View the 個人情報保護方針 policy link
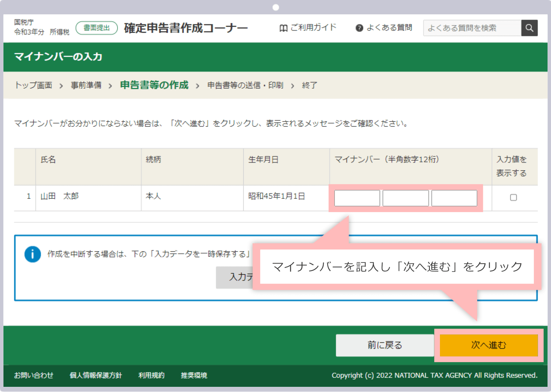This screenshot has width=551, height=392. point(96,375)
